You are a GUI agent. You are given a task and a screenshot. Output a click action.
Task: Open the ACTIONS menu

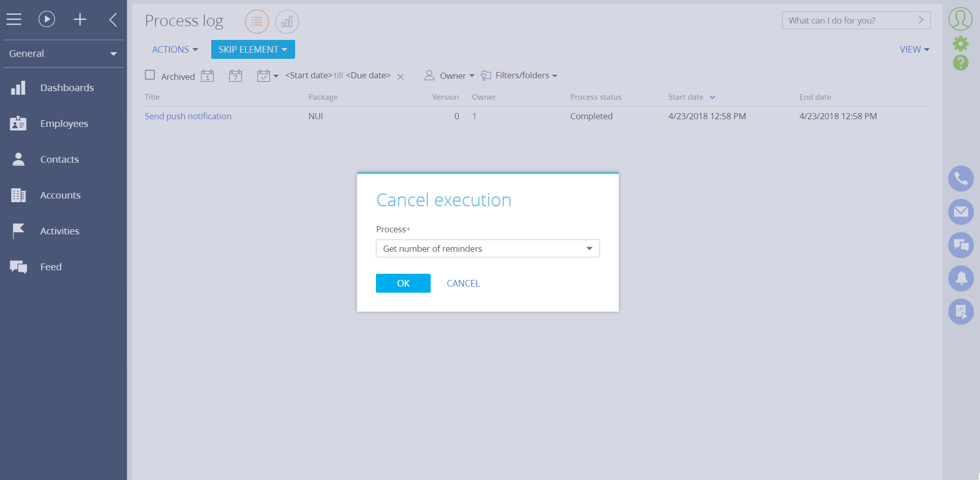[x=174, y=49]
